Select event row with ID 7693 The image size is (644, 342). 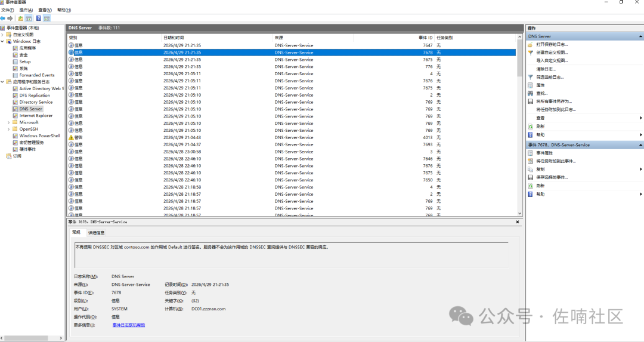point(292,144)
